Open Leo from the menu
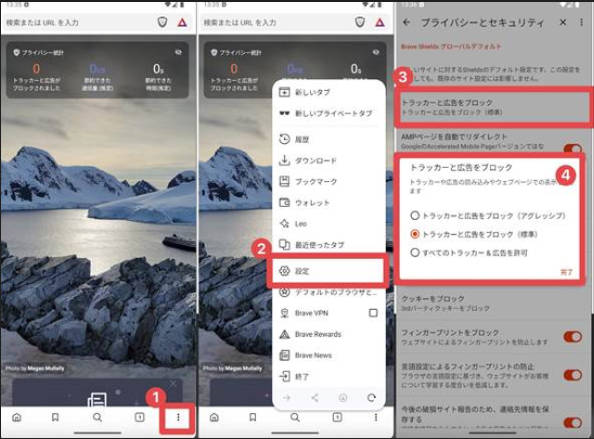This screenshot has width=594, height=439. (x=329, y=223)
